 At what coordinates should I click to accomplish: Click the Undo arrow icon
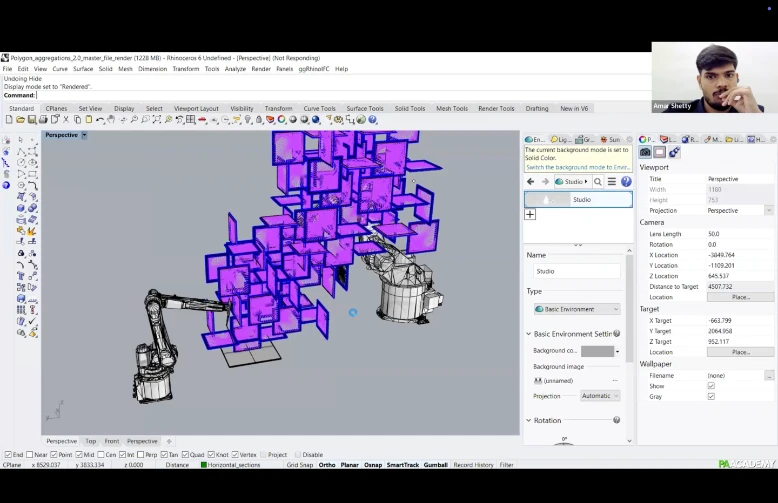(100, 120)
